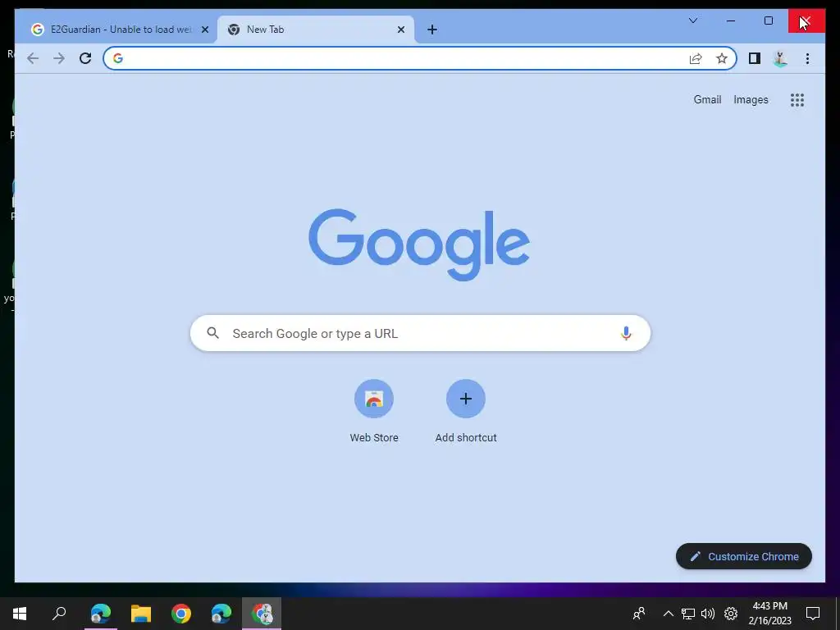Minimize the Chrome window

click(x=731, y=21)
